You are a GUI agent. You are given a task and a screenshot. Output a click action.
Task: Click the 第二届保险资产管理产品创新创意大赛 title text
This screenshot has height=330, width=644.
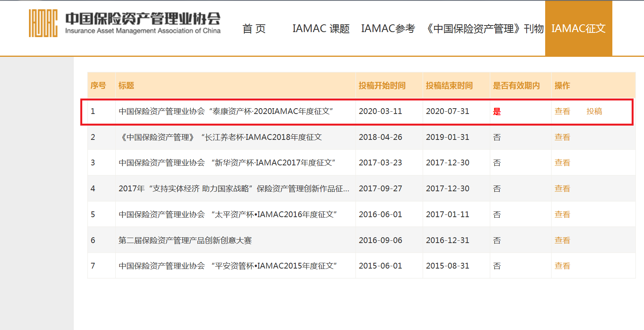185,240
